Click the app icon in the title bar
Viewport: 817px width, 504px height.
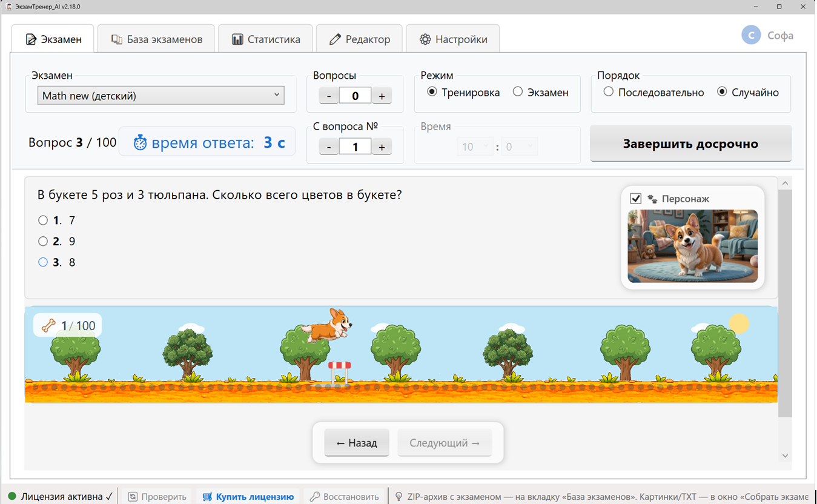point(8,7)
